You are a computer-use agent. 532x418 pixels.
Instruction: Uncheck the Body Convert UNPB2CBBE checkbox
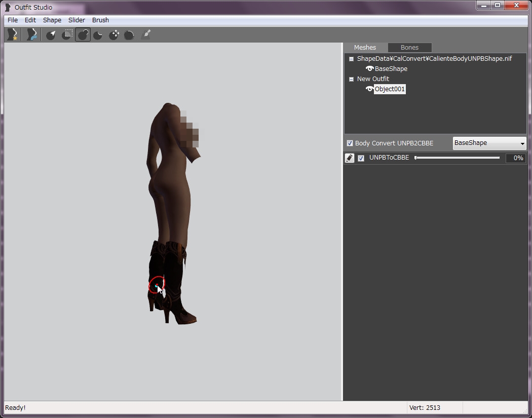tap(350, 143)
